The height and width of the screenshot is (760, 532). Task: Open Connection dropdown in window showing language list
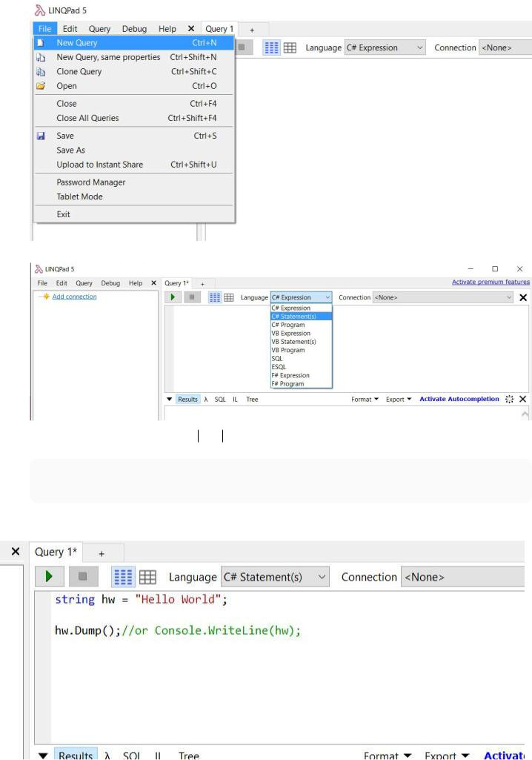coord(443,297)
